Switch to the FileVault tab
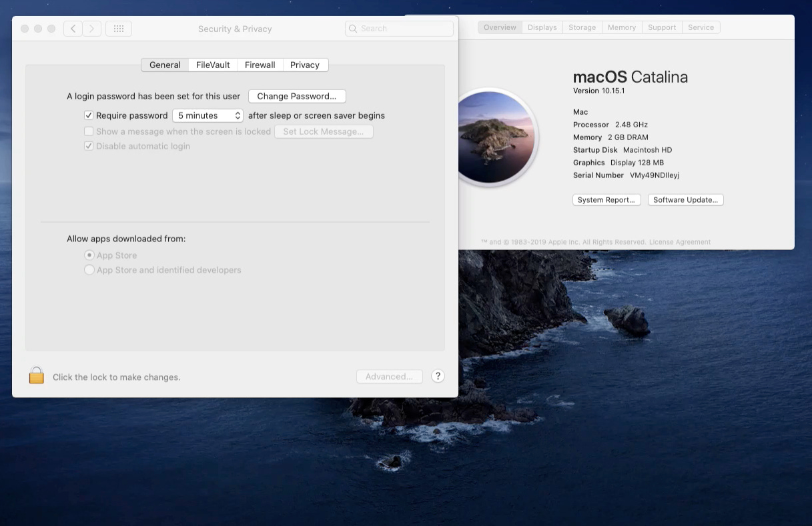Screen dimensions: 812x526 (x=213, y=65)
